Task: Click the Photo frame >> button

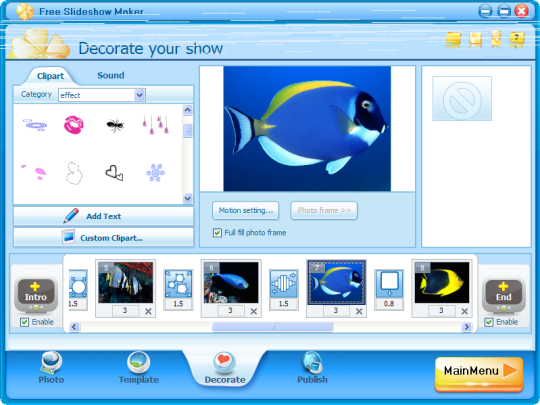Action: click(x=324, y=210)
